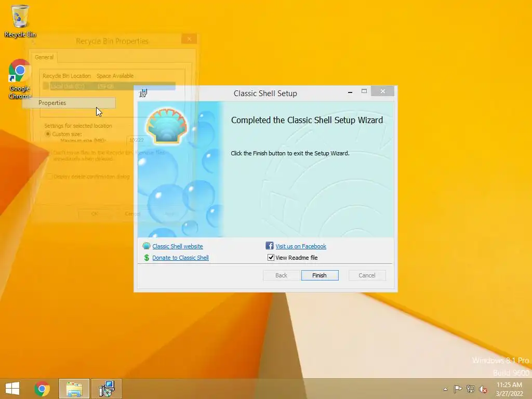Launch Chrome from the taskbar
Screen dimensions: 532x399
tap(42, 389)
